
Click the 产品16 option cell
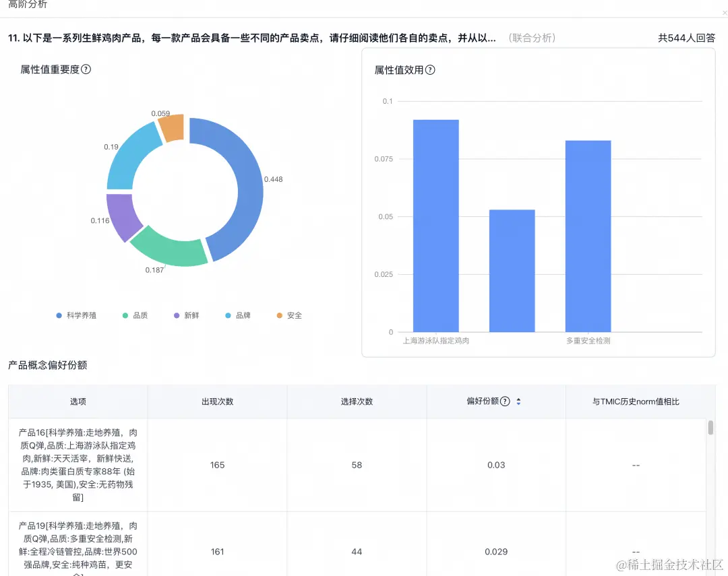coord(78,465)
